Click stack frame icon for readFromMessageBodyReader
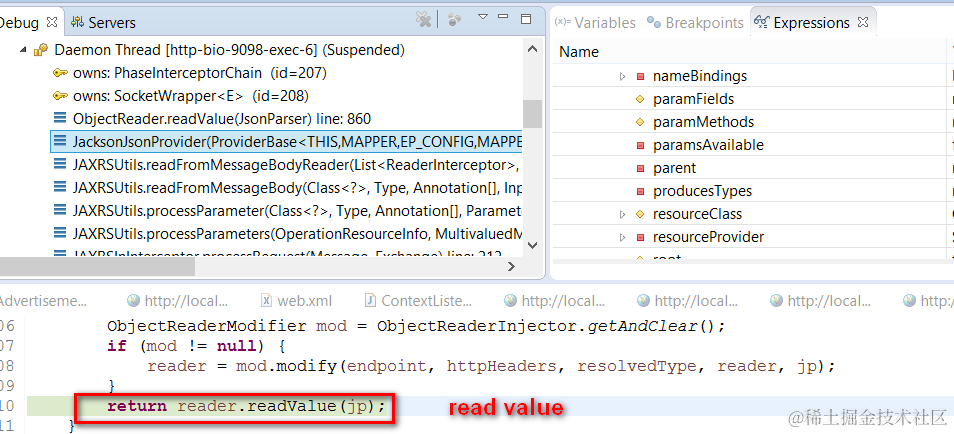This screenshot has width=954, height=434. pos(60,164)
